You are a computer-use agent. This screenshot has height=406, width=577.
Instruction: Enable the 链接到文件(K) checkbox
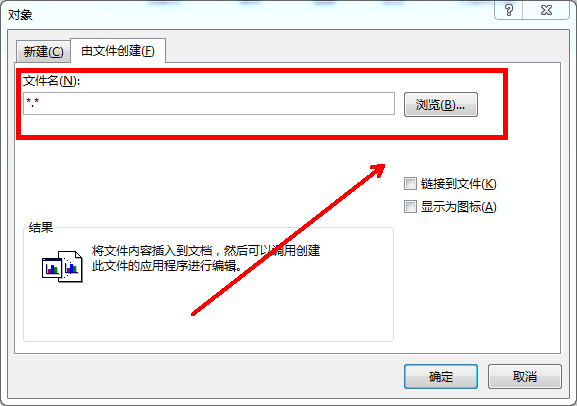point(410,183)
